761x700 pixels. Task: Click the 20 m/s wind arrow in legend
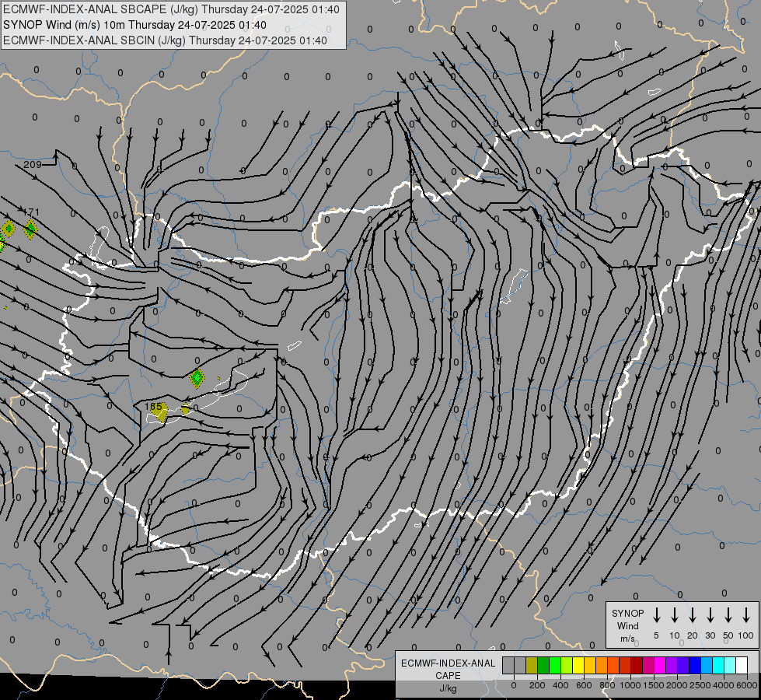point(693,615)
